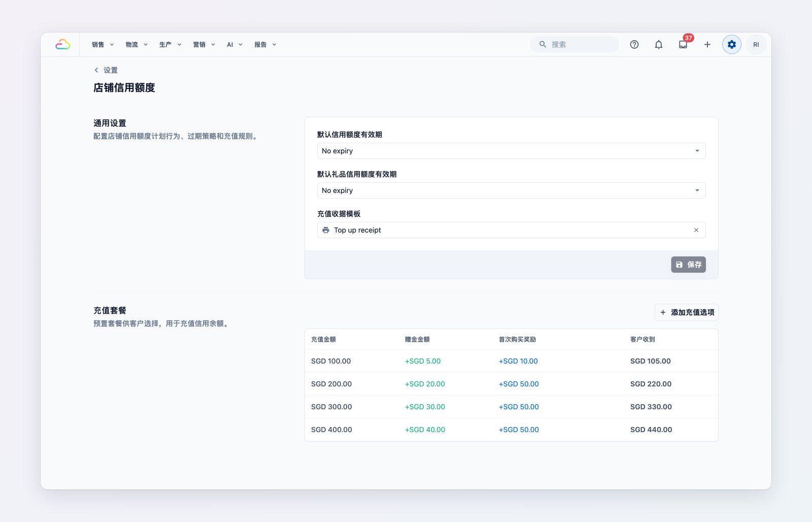Click customer receives SGD 330.00
Screen dimensions: 812x522
(651, 407)
